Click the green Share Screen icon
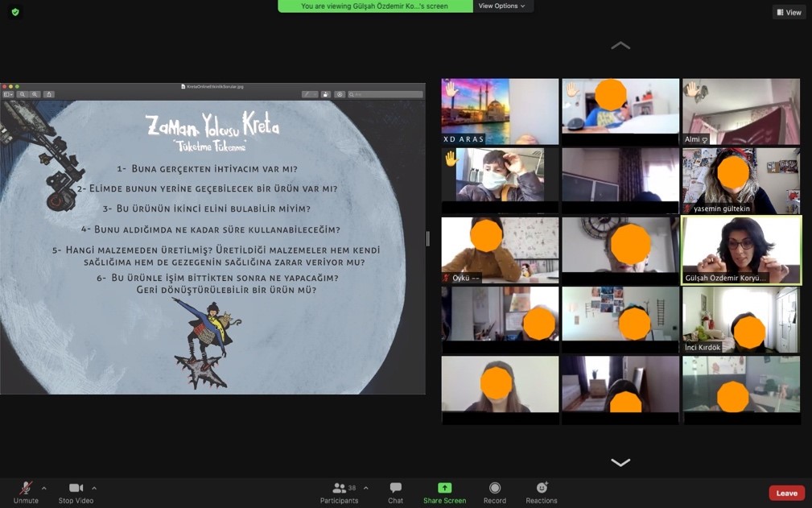Screen dimensions: 812x508 (444, 488)
